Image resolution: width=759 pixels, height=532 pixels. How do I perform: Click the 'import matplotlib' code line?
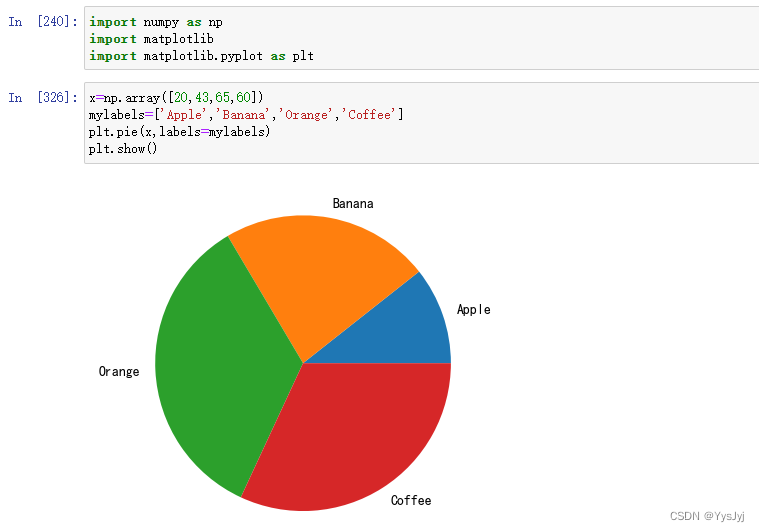(x=151, y=39)
